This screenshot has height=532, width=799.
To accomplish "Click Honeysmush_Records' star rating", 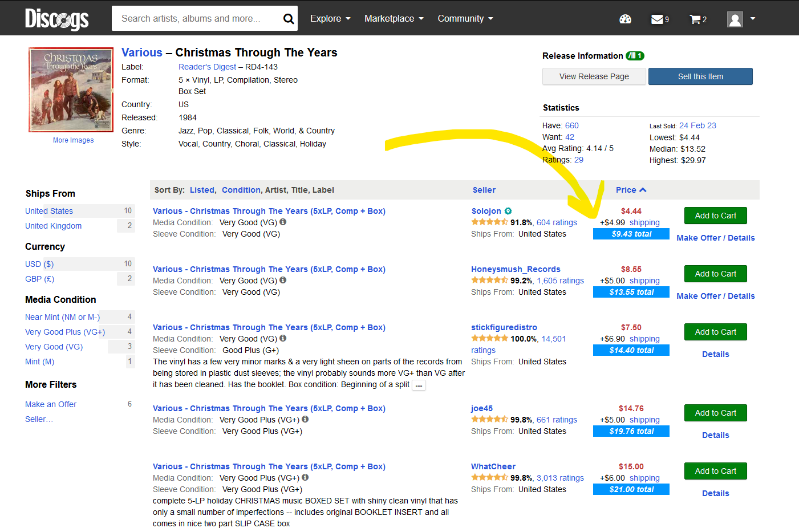I will point(489,281).
